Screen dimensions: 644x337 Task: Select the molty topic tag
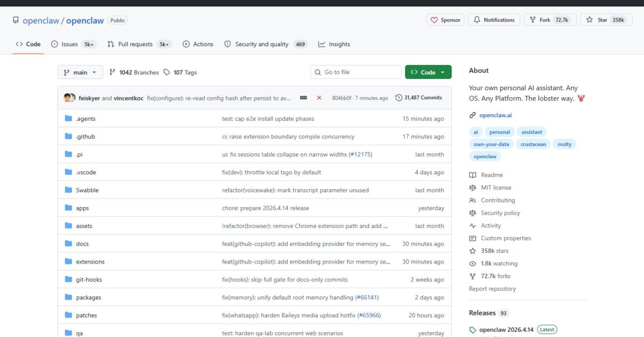565,144
